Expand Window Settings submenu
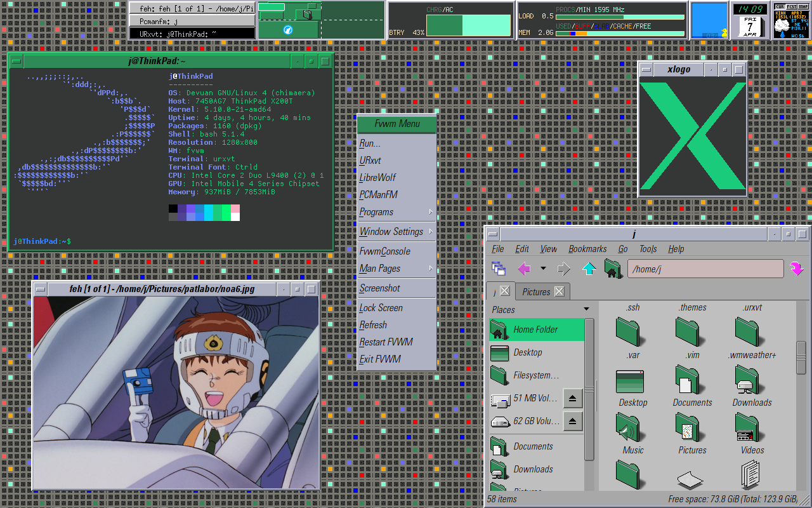Screen dimensions: 812x508 pyautogui.click(x=397, y=232)
